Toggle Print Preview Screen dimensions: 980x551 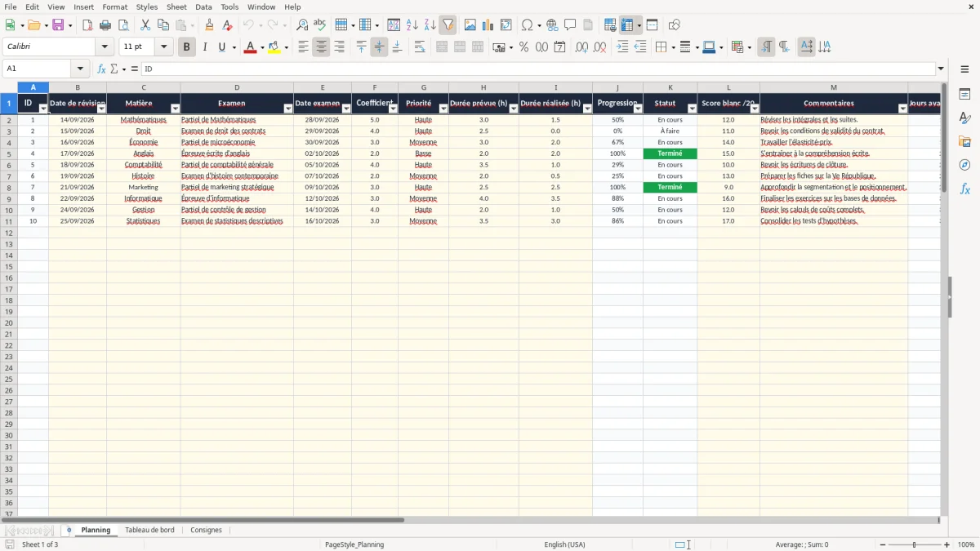(x=123, y=25)
